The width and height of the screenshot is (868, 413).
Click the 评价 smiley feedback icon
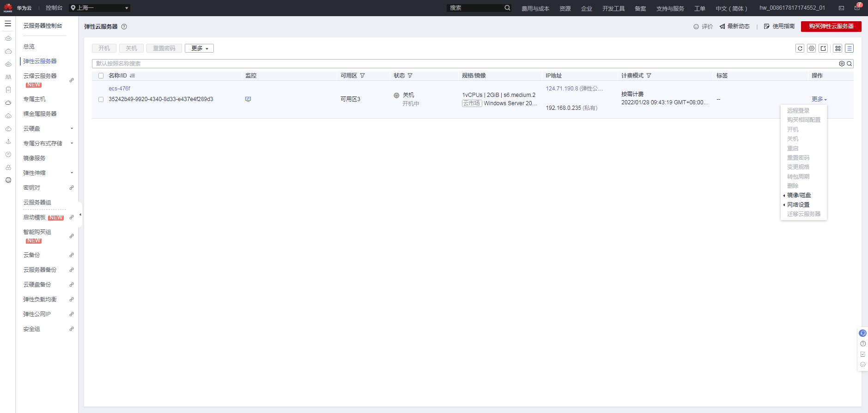pyautogui.click(x=696, y=27)
